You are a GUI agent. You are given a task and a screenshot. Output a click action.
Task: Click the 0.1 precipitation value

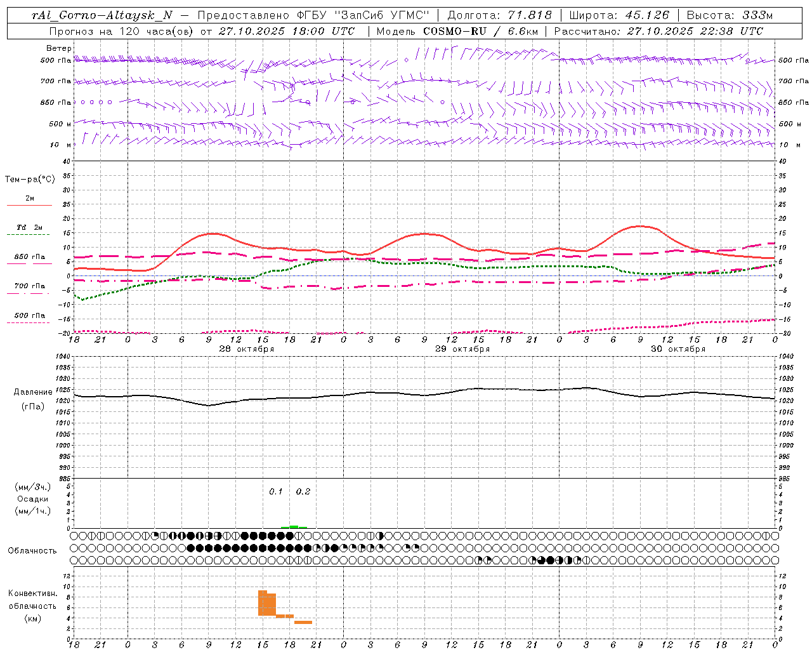(276, 491)
